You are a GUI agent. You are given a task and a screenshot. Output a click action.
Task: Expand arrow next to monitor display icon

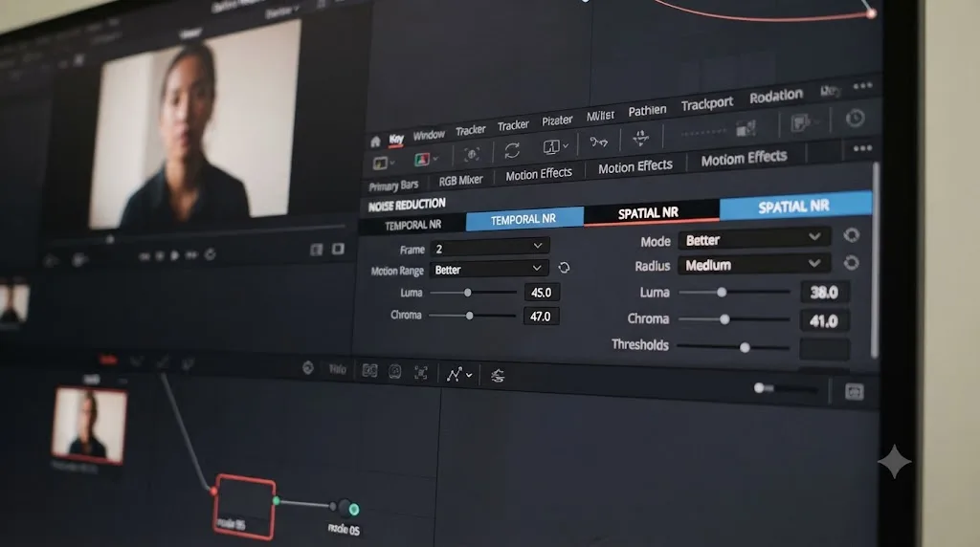point(565,146)
